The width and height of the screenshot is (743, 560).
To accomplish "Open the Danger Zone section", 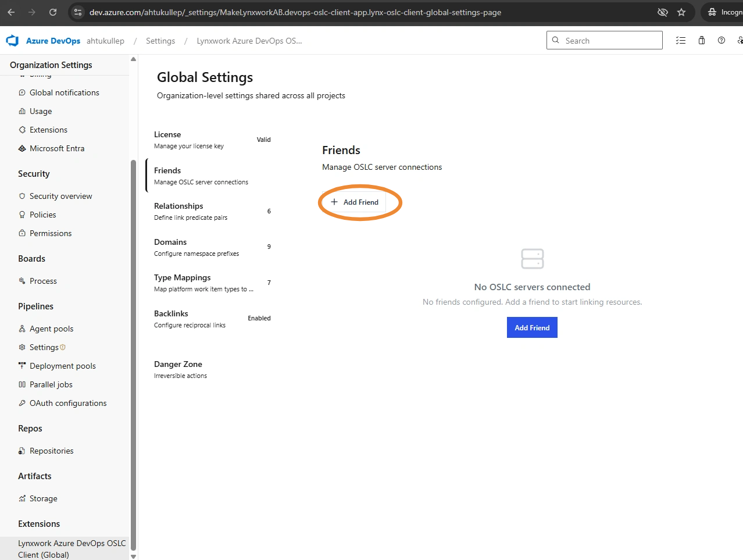I will point(212,369).
